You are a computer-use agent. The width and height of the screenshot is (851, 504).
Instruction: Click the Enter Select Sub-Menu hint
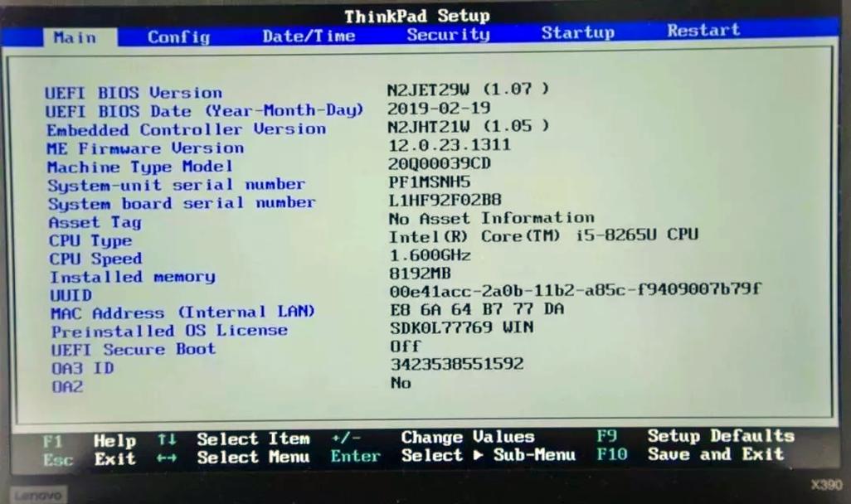tap(453, 455)
